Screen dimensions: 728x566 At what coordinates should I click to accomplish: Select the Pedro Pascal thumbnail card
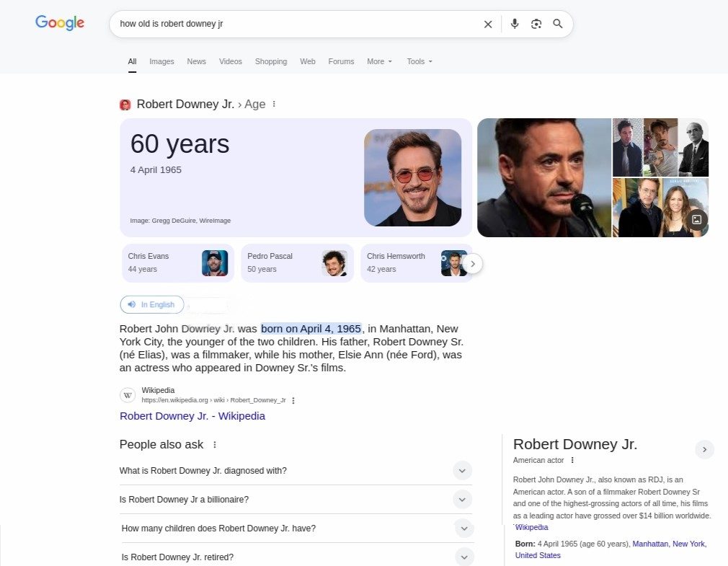[297, 262]
